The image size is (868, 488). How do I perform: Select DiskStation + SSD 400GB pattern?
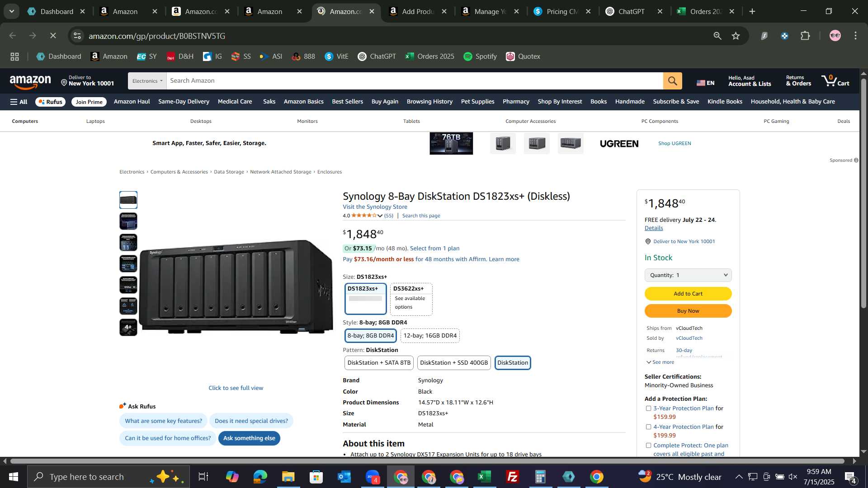click(x=454, y=363)
